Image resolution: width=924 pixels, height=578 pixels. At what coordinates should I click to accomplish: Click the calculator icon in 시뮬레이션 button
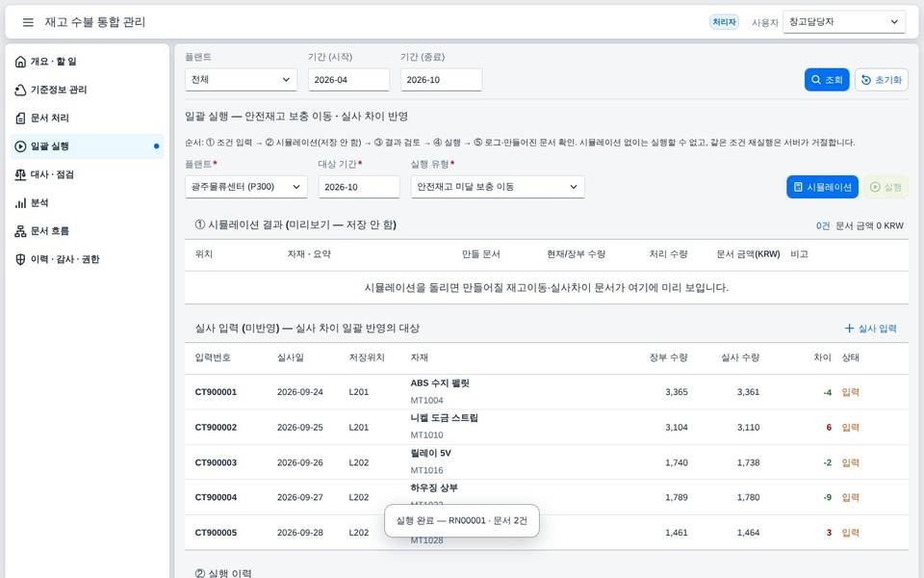point(798,187)
